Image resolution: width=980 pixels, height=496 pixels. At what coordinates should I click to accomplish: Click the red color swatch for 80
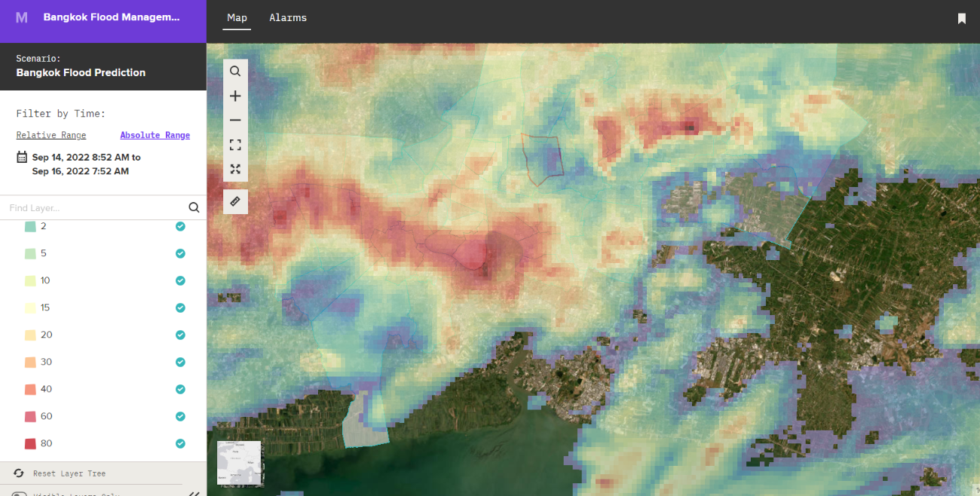30,443
